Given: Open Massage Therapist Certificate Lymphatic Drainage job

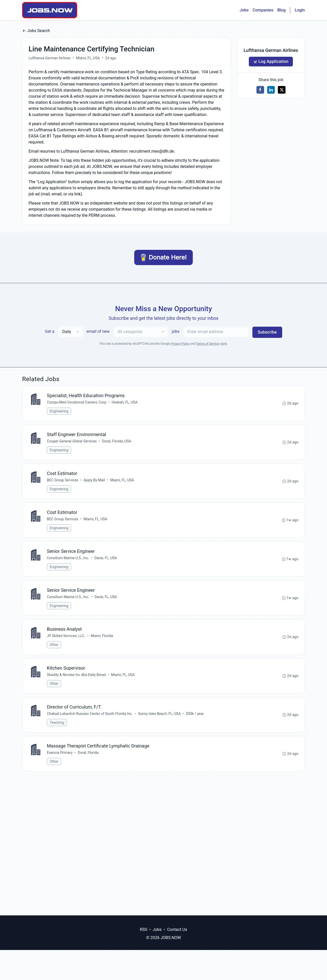Looking at the screenshot, I should pyautogui.click(x=98, y=746).
